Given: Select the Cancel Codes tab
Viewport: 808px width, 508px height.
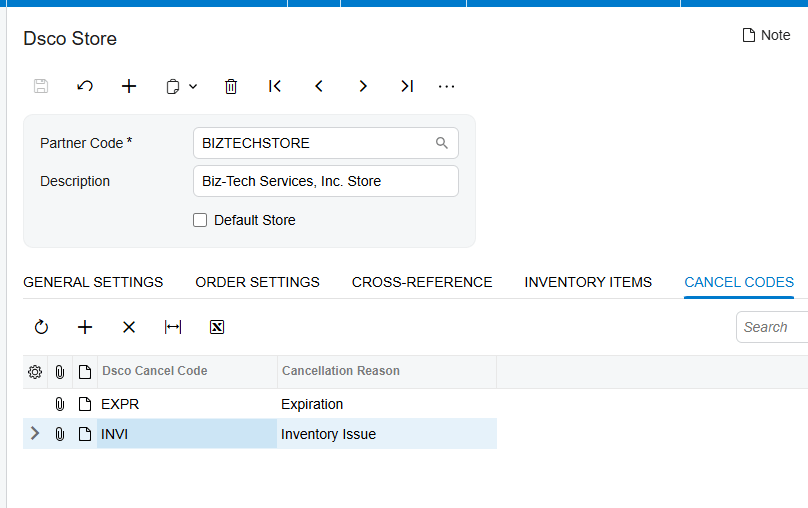Looking at the screenshot, I should (739, 282).
